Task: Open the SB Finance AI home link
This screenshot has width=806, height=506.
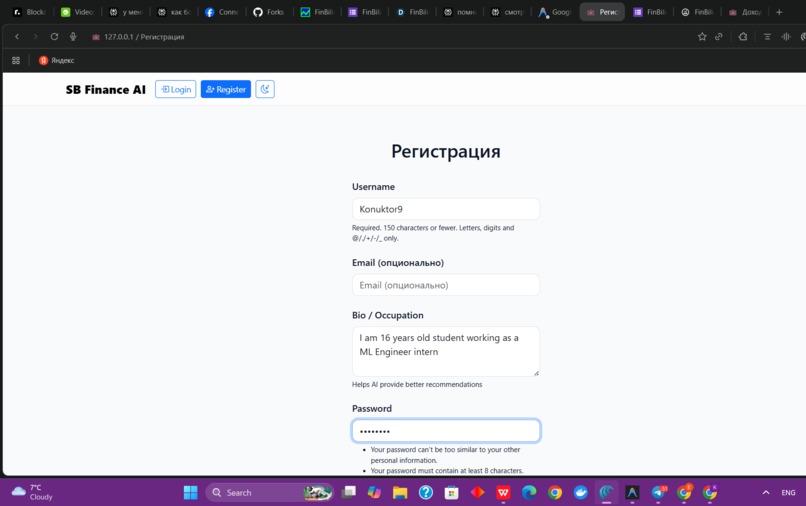Action: [x=105, y=89]
